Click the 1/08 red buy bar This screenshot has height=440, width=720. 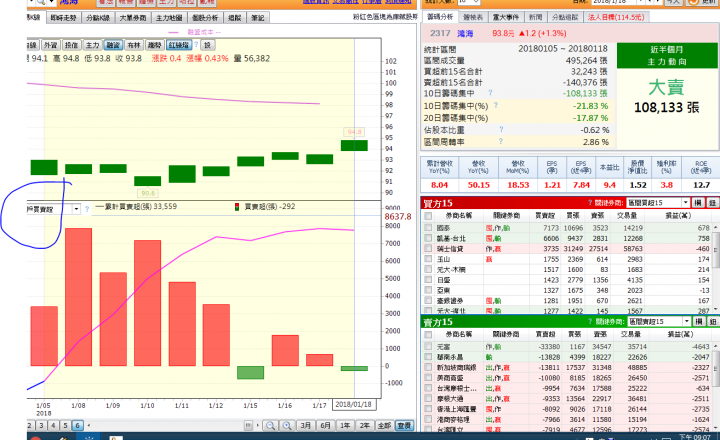(79, 297)
